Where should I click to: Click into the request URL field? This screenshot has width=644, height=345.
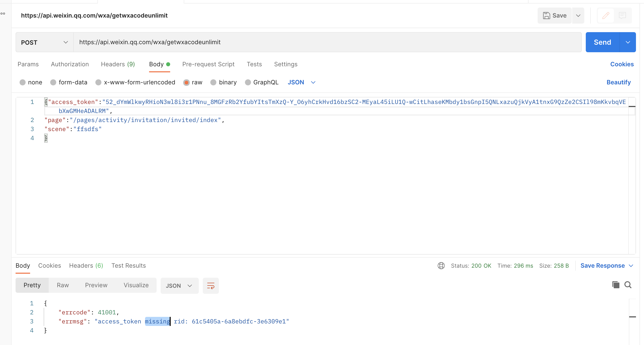[x=326, y=42]
